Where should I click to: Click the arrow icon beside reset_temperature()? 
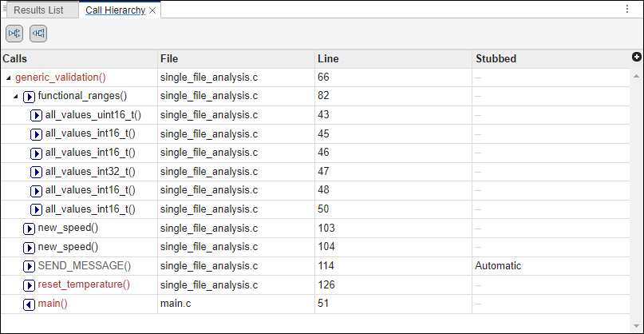point(30,284)
